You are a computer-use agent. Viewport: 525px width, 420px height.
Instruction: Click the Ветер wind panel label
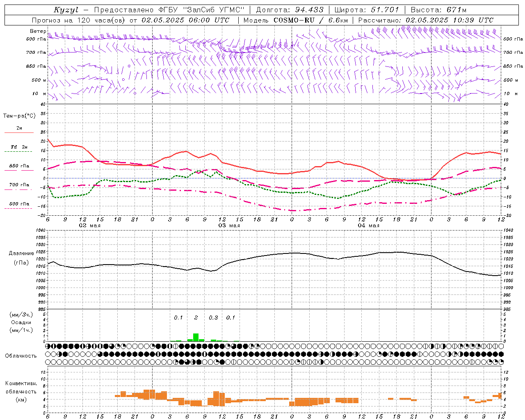coord(38,31)
